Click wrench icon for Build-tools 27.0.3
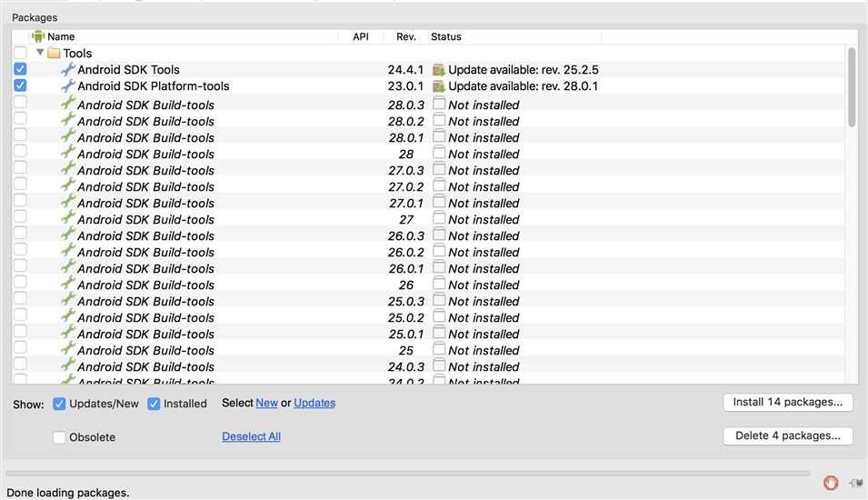Image resolution: width=868 pixels, height=500 pixels. (68, 169)
